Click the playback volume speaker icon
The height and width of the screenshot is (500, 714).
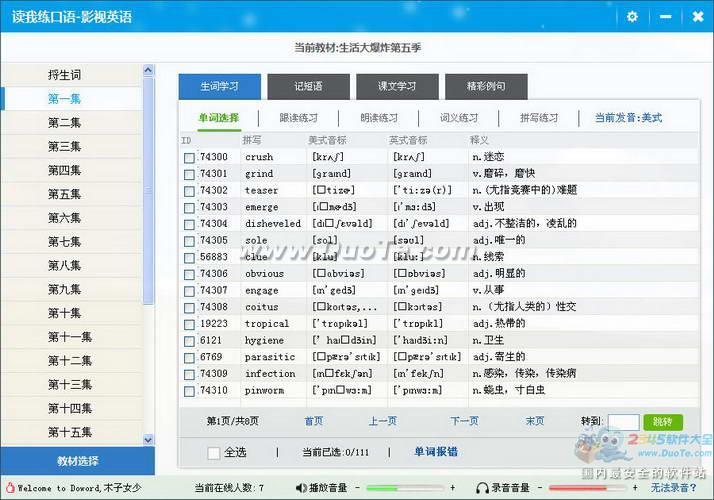pyautogui.click(x=301, y=488)
